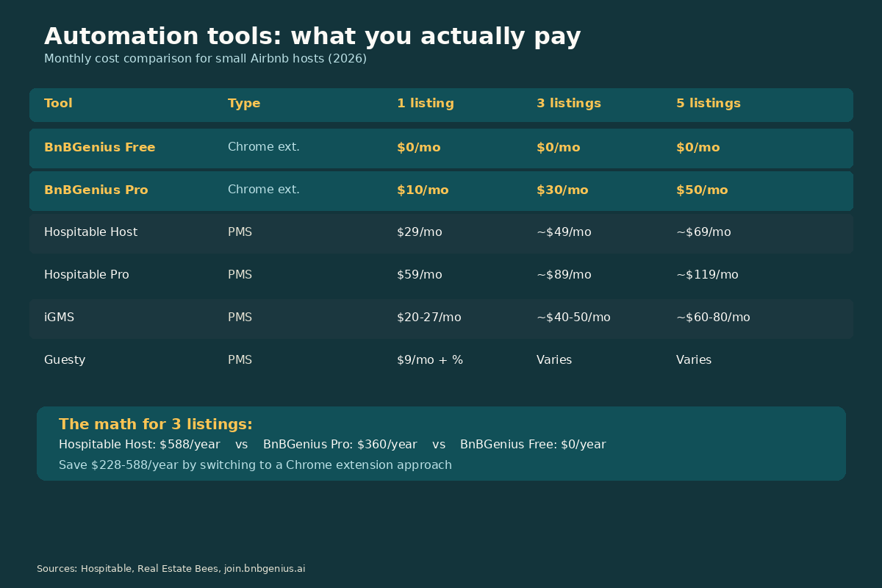Click 'BnBGenius Pro: $360/year' in summary

point(340,445)
